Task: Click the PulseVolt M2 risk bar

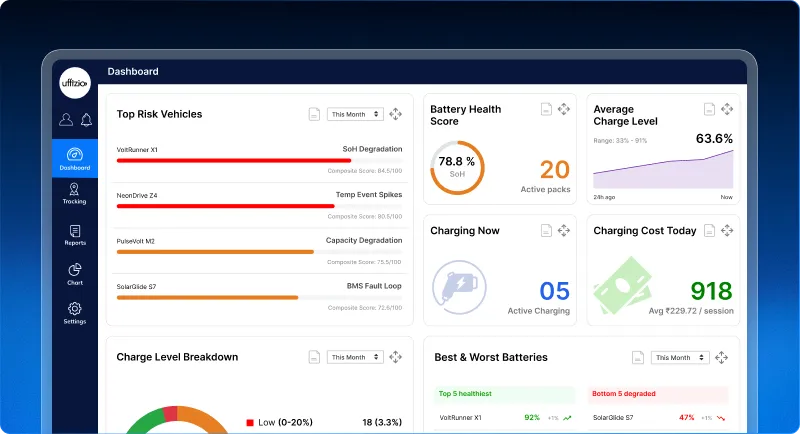Action: tap(259, 252)
